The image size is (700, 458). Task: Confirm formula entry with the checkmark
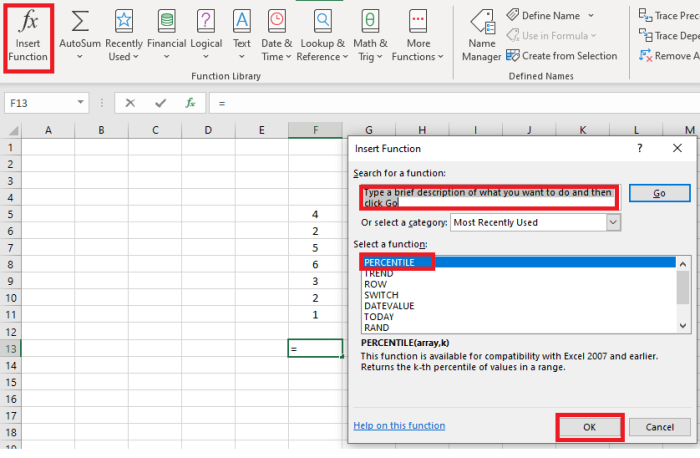click(160, 103)
